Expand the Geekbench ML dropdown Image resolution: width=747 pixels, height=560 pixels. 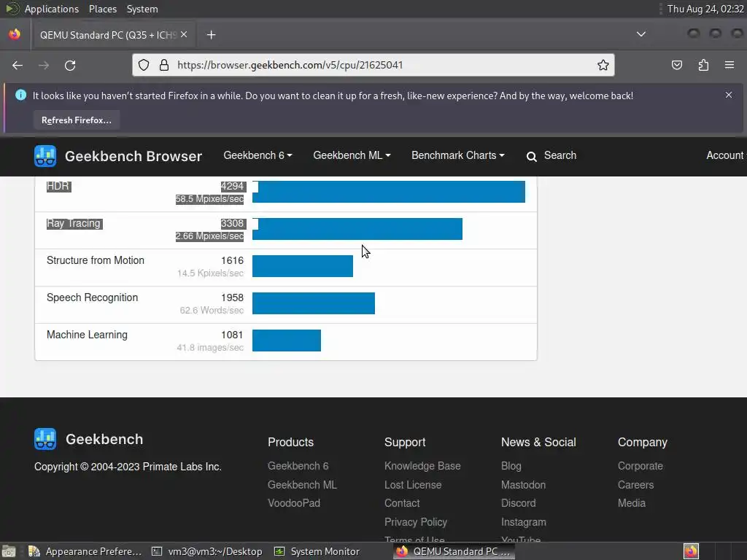tap(352, 155)
